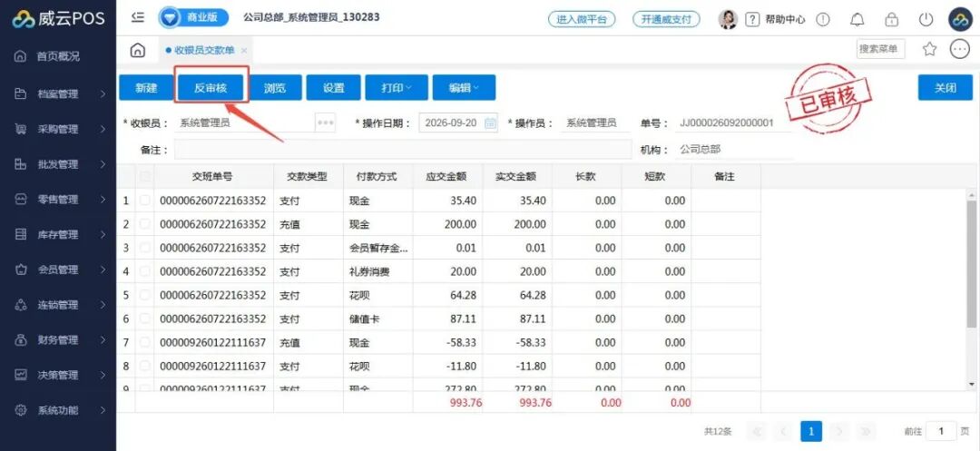
Task: Open the user portrait avatar in header
Action: coord(728,19)
